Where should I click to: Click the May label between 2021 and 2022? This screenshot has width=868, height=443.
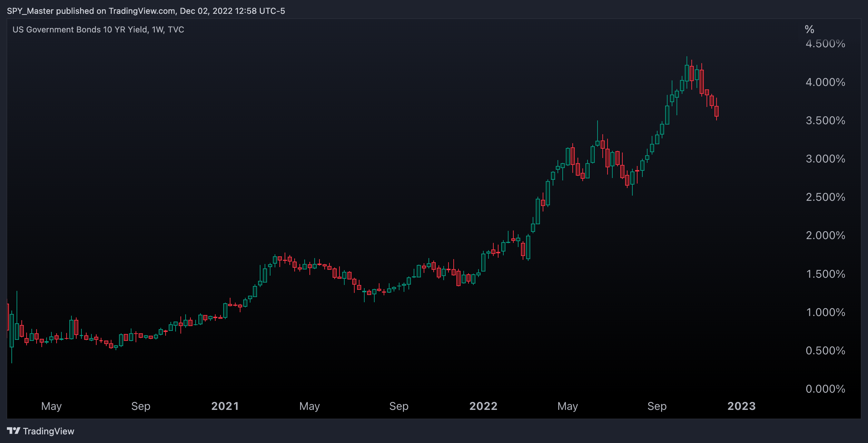(309, 406)
